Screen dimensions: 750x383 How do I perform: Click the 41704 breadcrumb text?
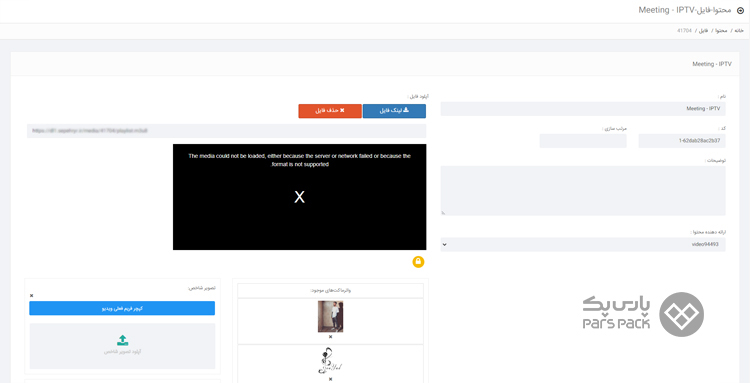684,31
